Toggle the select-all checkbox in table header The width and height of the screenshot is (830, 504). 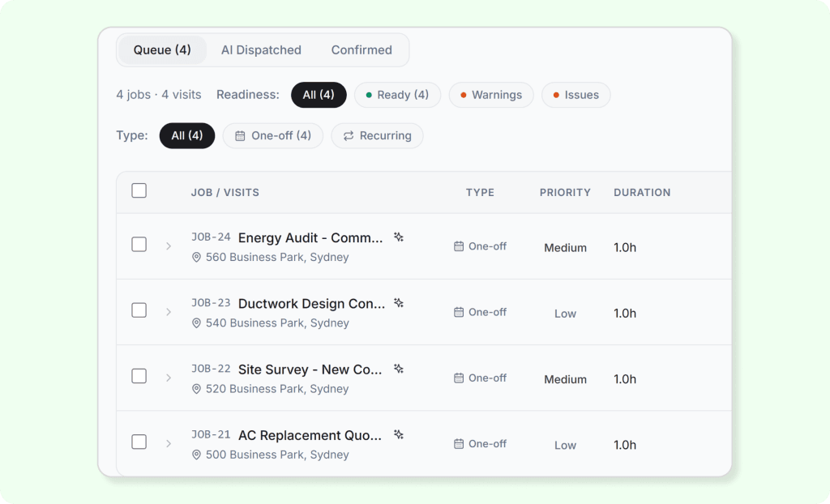[x=139, y=191]
